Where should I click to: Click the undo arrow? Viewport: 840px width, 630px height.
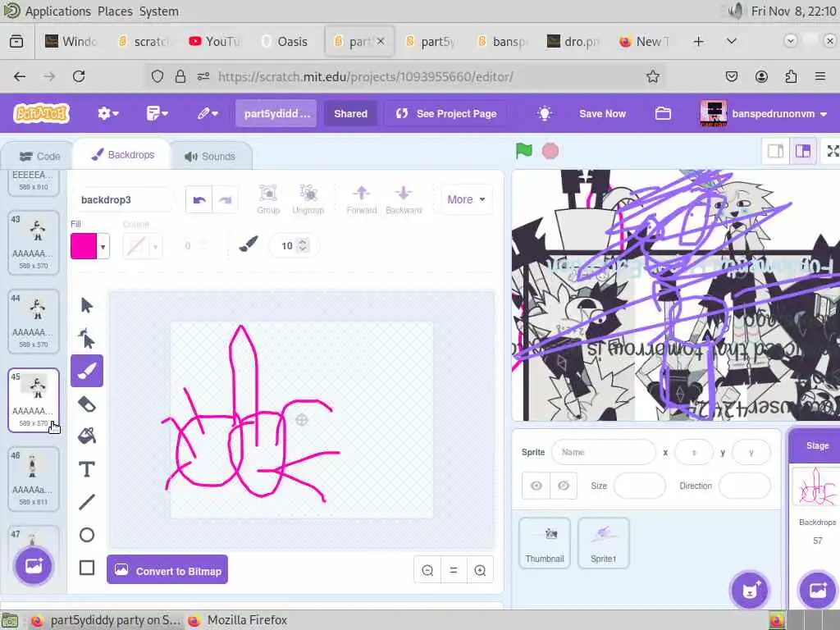(199, 200)
